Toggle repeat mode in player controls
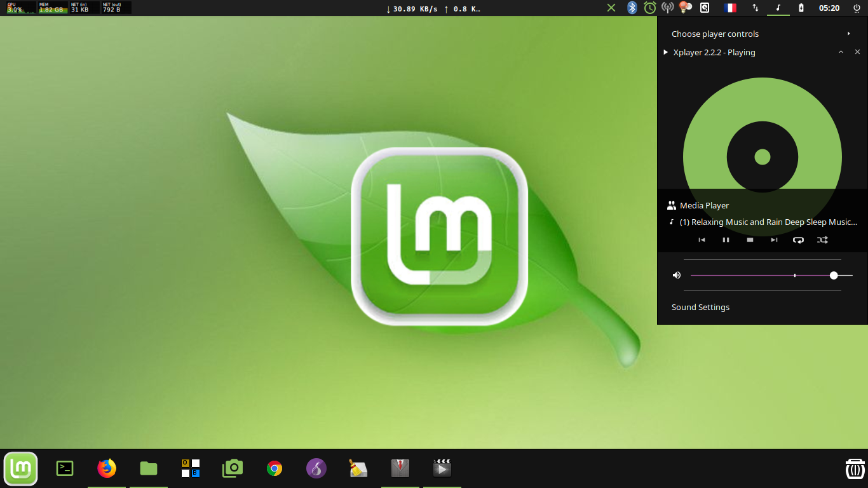The image size is (868, 488). (798, 240)
